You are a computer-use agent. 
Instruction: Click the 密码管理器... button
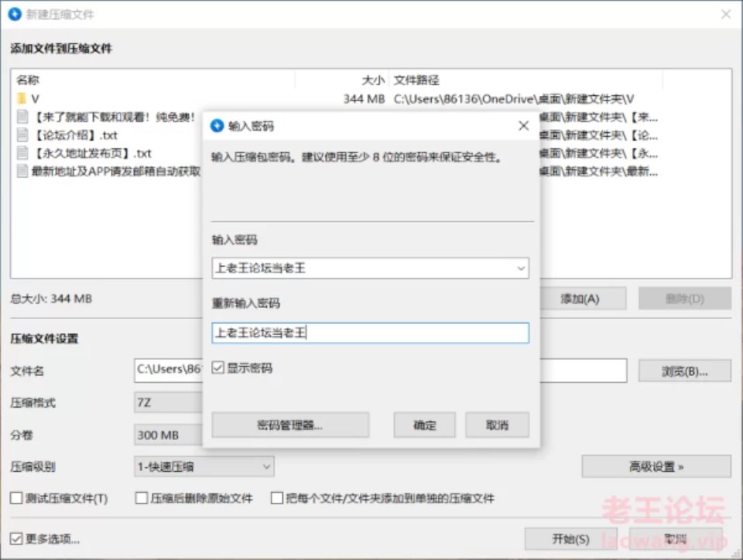(290, 425)
